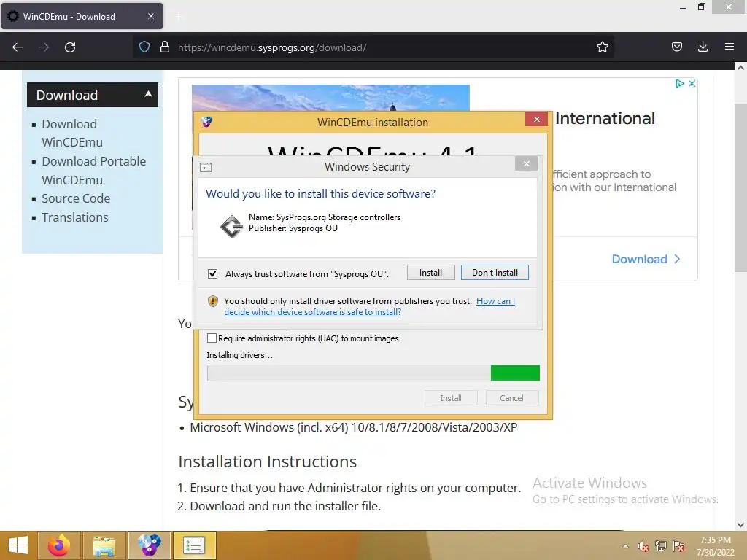Image resolution: width=747 pixels, height=560 pixels.
Task: Click the page vertical scrollbar thumb
Action: [740, 188]
